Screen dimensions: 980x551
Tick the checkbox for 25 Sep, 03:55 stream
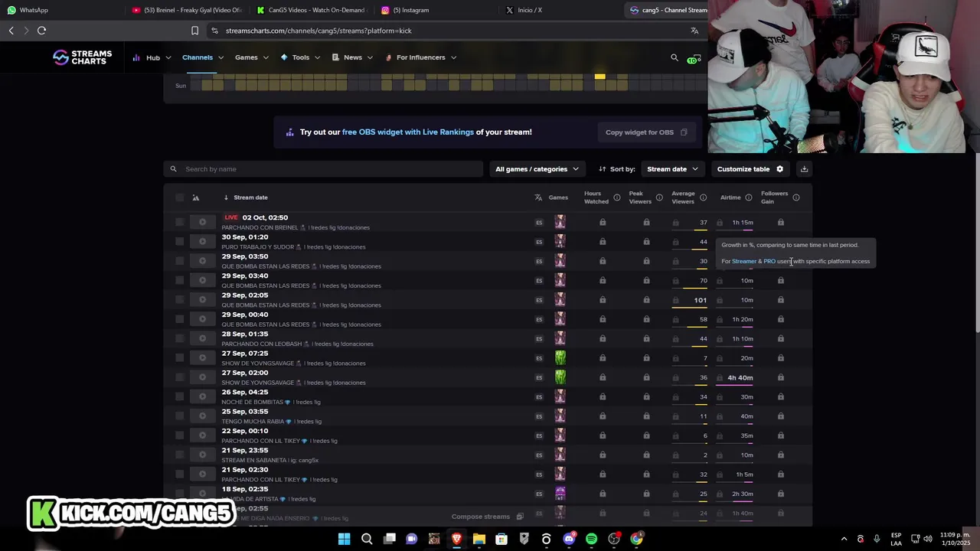click(179, 416)
